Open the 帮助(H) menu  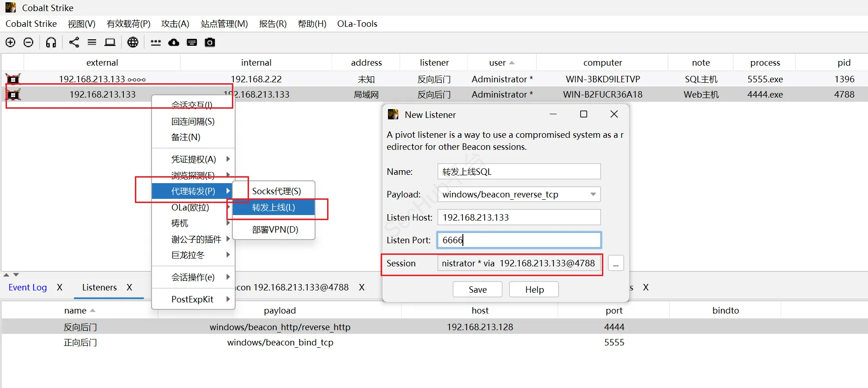[x=312, y=24]
